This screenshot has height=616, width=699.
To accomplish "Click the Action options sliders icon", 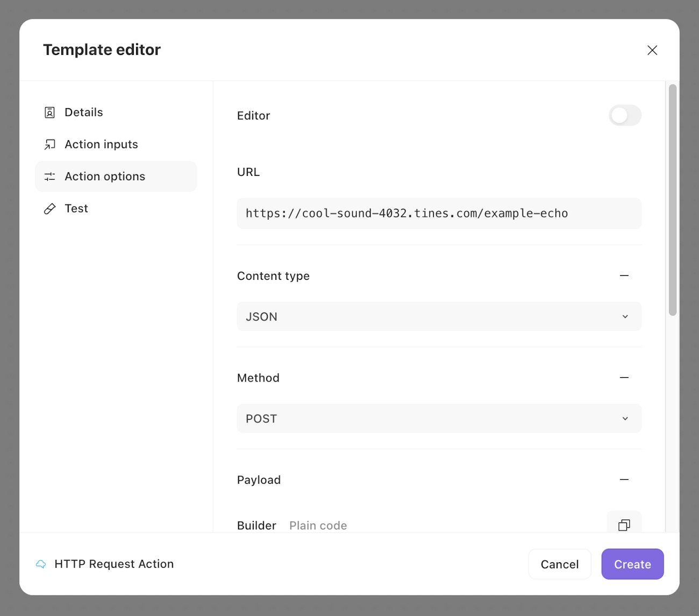I will [x=49, y=176].
